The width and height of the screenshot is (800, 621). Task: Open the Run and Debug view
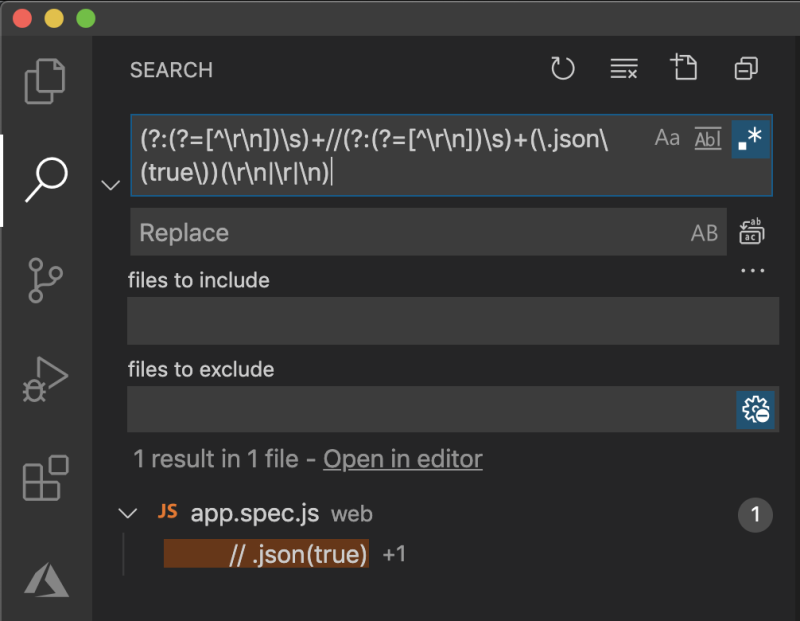point(44,380)
